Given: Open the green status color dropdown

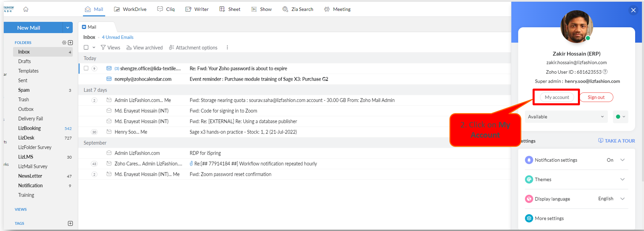Looking at the screenshot, I should coord(620,117).
